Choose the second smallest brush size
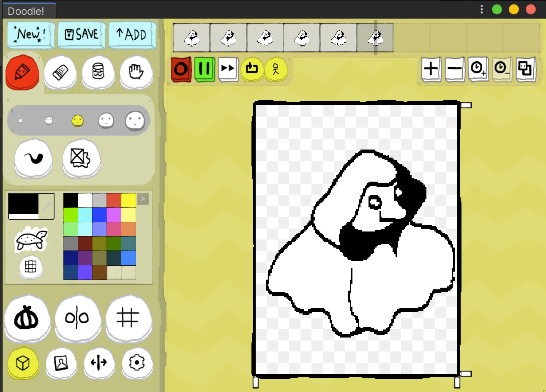The image size is (546, 392). [49, 121]
